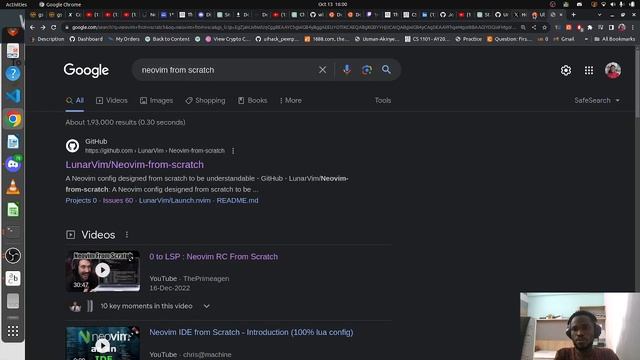Open the Issues 60 sitelink

pos(118,200)
